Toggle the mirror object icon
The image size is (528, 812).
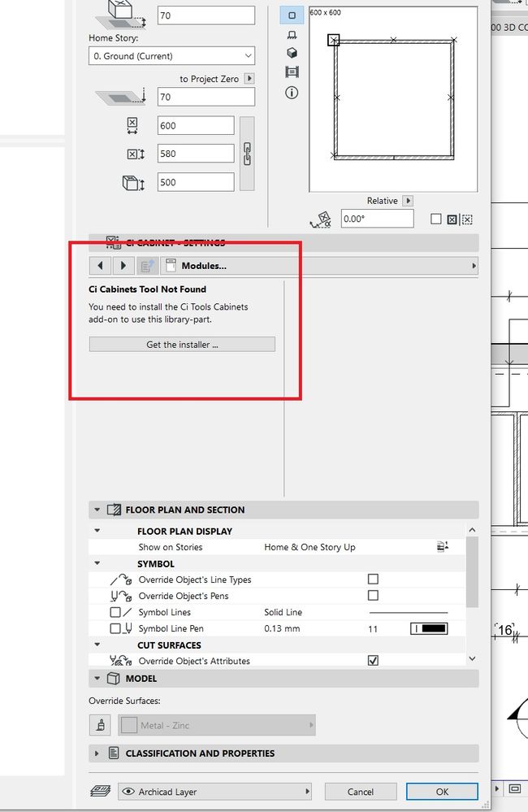452,219
